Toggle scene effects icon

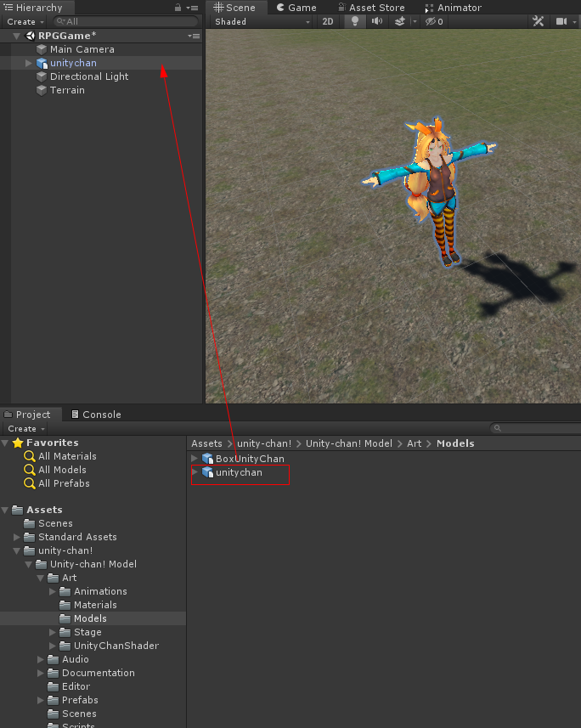(399, 22)
